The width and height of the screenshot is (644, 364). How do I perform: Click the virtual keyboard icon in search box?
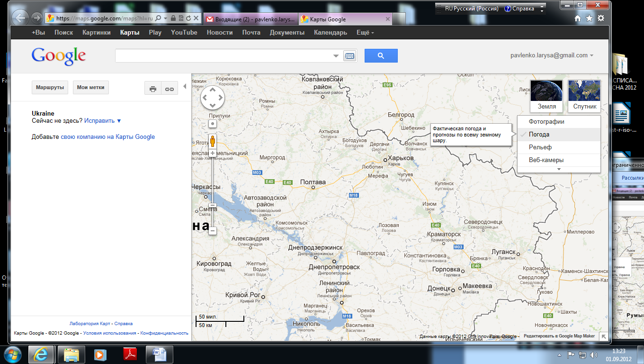pyautogui.click(x=349, y=55)
